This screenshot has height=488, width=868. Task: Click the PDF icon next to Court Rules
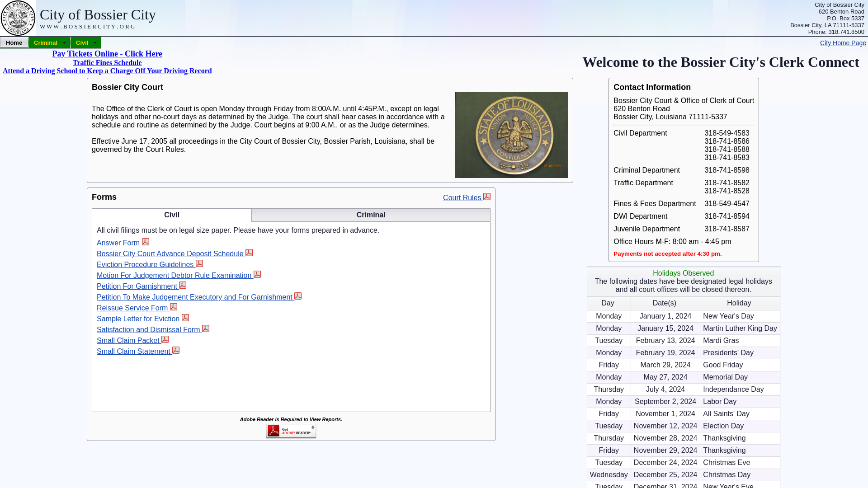487,197
